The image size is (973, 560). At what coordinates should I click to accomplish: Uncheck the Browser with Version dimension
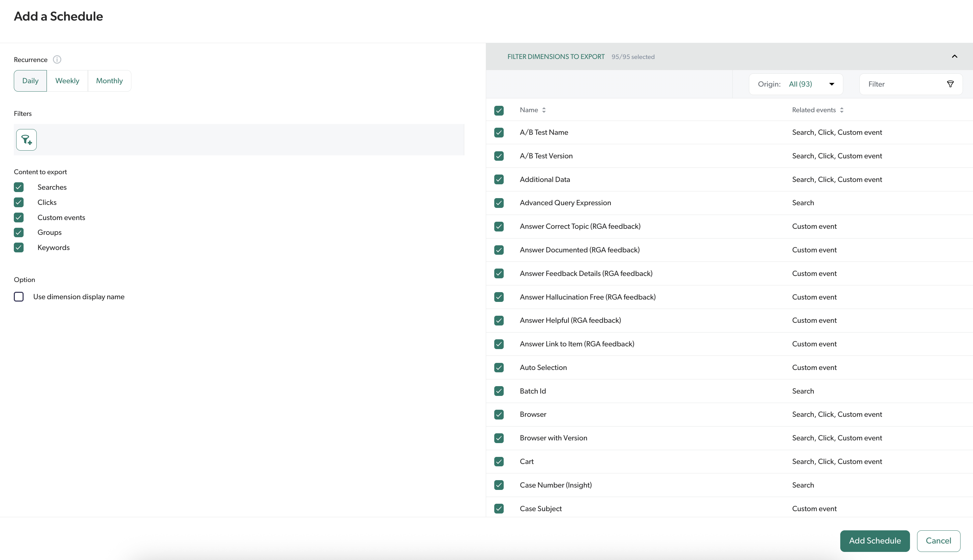[499, 438]
